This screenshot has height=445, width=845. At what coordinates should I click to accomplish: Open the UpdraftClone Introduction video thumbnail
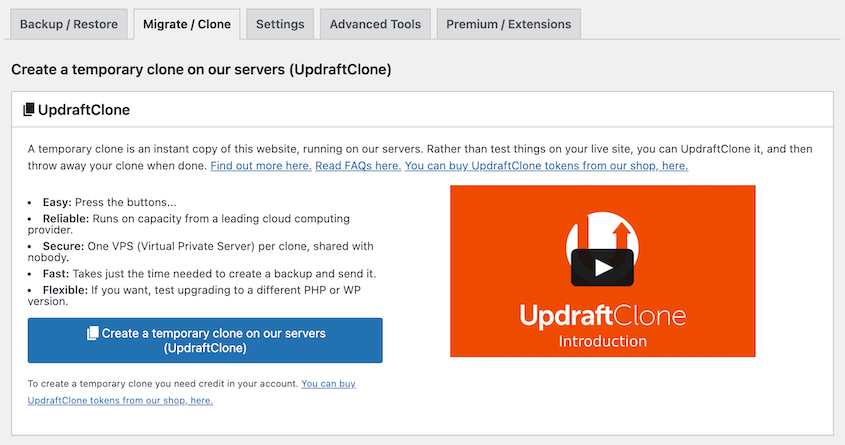pos(602,271)
